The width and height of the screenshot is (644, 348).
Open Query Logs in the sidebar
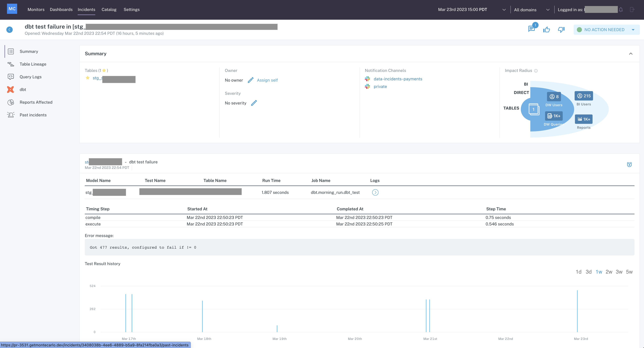tap(30, 77)
